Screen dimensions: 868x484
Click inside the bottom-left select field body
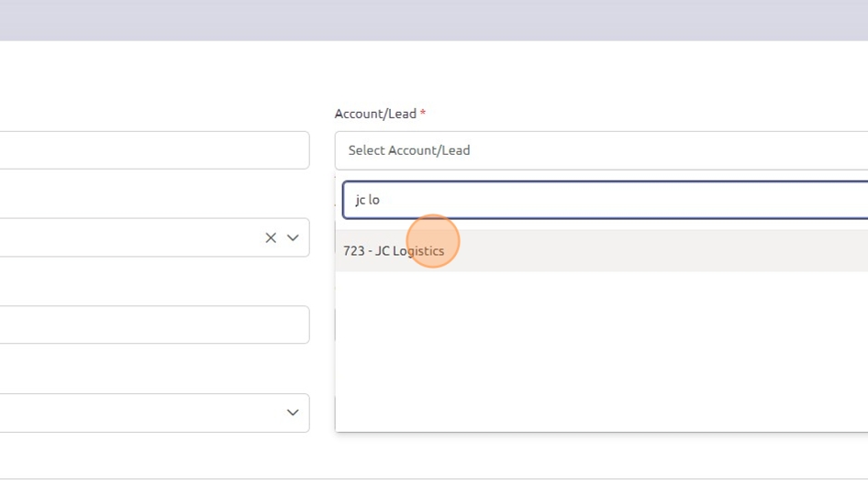click(x=138, y=412)
